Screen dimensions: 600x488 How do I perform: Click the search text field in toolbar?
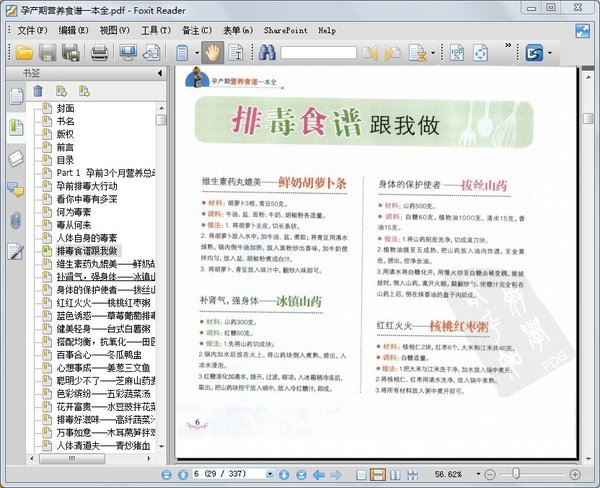tap(318, 53)
